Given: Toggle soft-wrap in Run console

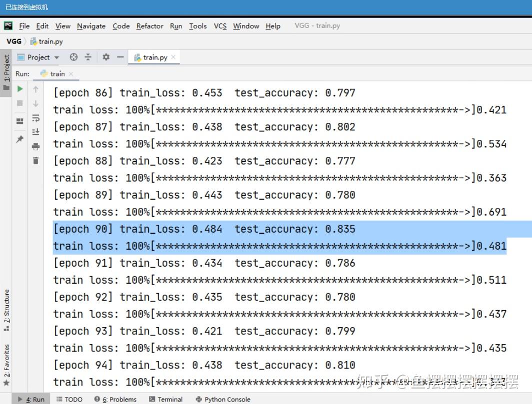Looking at the screenshot, I should (35, 118).
